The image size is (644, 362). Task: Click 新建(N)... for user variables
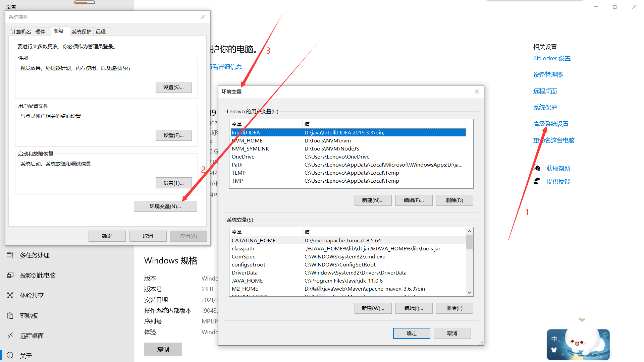373,200
